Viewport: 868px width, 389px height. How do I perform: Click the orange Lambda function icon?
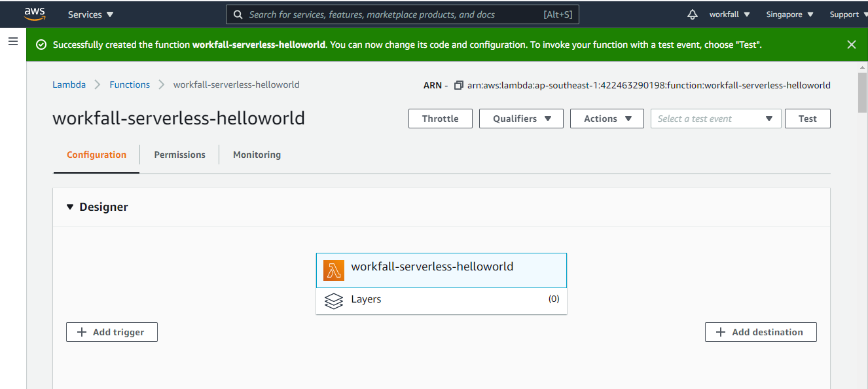334,270
